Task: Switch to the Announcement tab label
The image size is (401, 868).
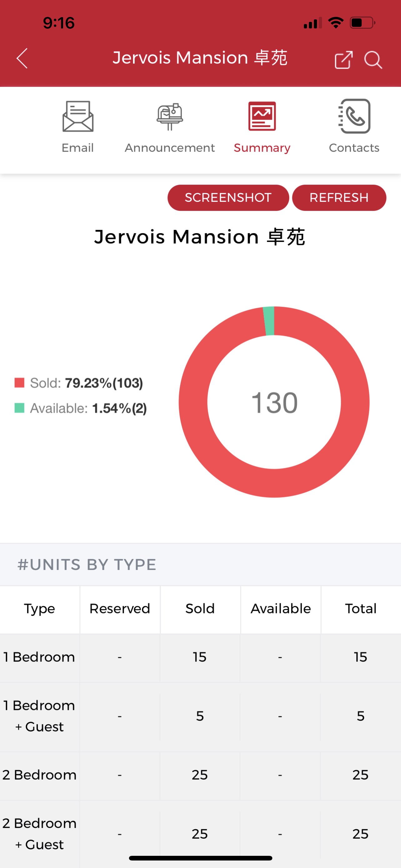Action: coord(170,148)
